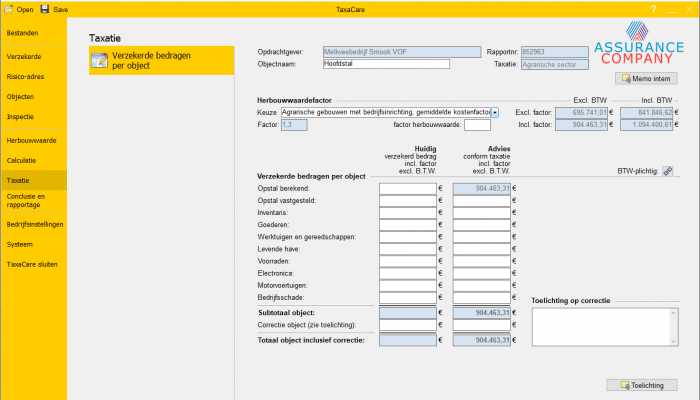Click the Huidig Totaal object inclusief correctie field
The height and width of the screenshot is (400, 700).
pyautogui.click(x=408, y=340)
